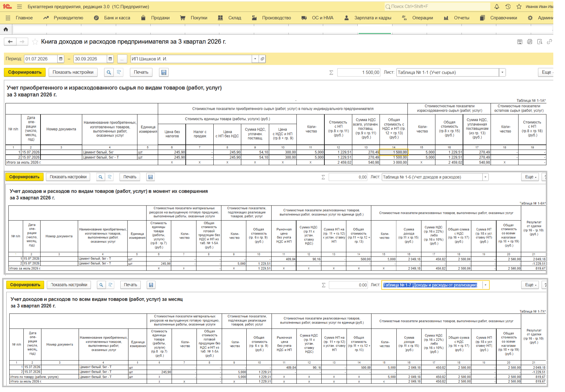The width and height of the screenshot is (565, 392).
Task: Open the history clock icon
Action: click(x=508, y=6)
